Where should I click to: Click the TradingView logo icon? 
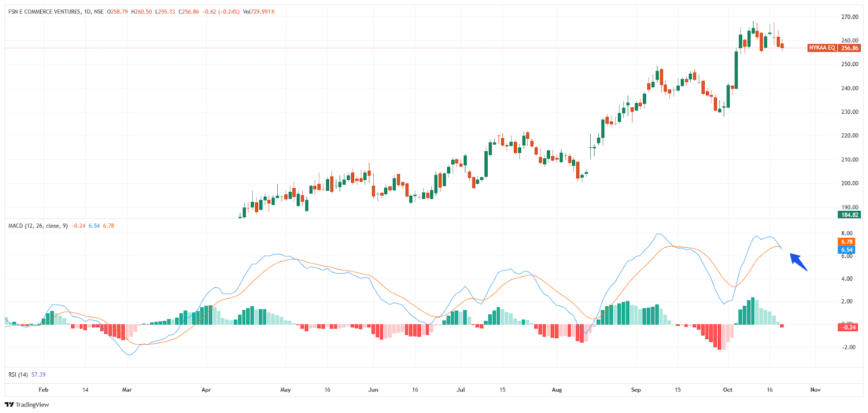point(9,404)
